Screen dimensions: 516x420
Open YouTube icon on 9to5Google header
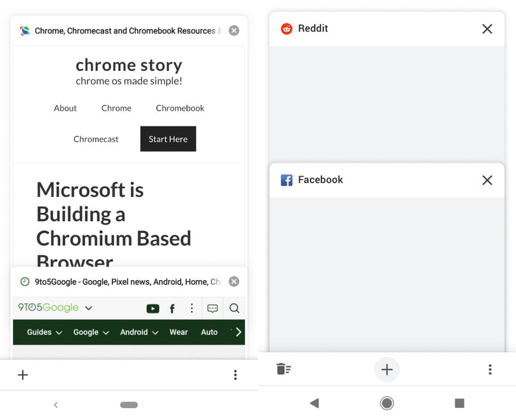[153, 309]
